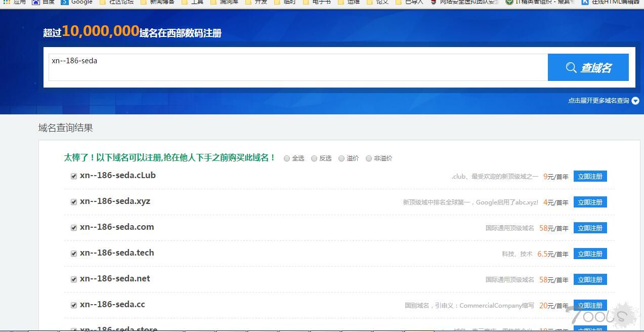Viewport: 644px width, 332px height.
Task: Uncheck the xn--186-seda.tech checkbox
Action: (74, 254)
